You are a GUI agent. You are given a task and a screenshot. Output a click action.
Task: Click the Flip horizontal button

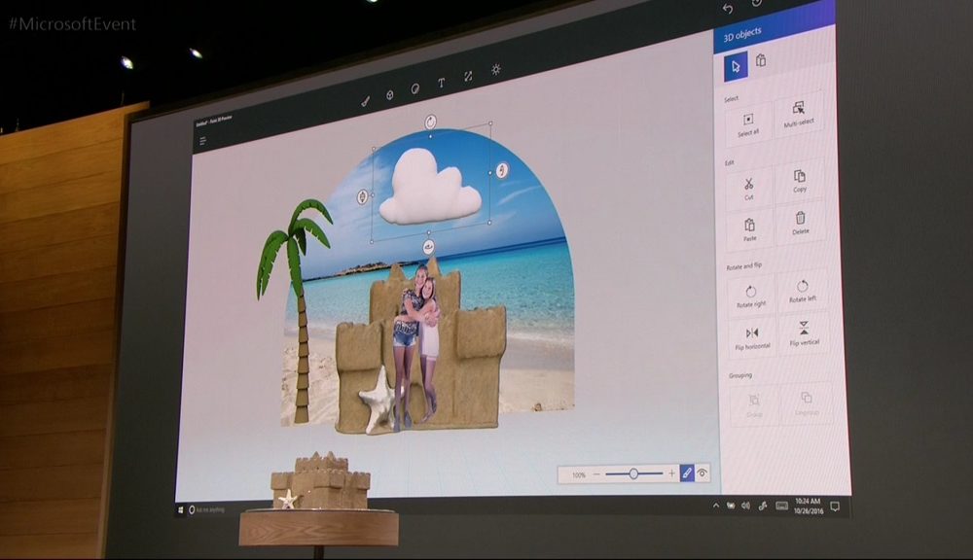pyautogui.click(x=751, y=336)
